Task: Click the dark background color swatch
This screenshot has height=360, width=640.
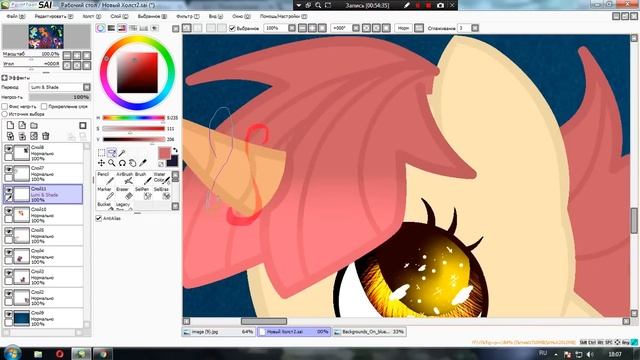Action: click(x=173, y=161)
